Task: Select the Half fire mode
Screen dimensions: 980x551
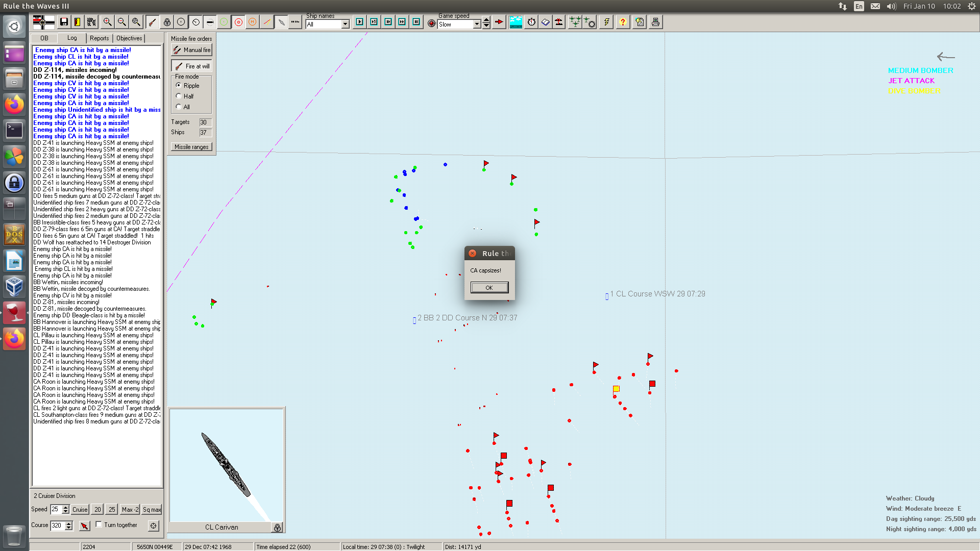Action: pyautogui.click(x=179, y=96)
